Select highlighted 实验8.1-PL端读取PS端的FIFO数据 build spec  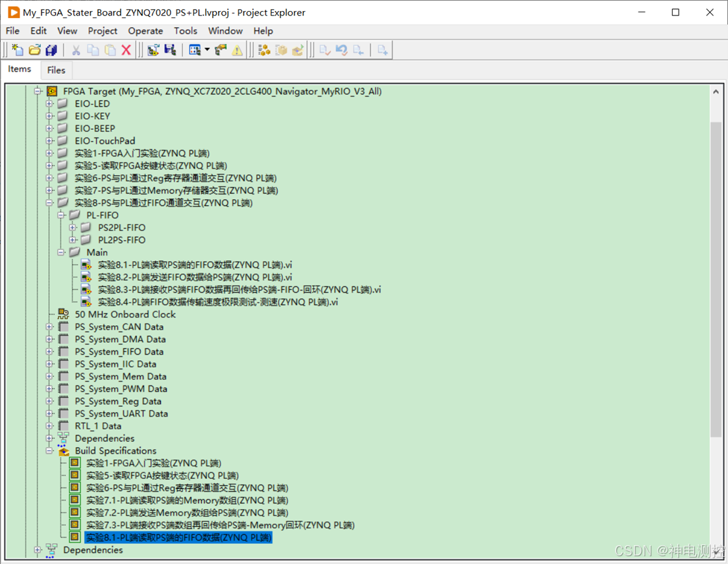178,537
